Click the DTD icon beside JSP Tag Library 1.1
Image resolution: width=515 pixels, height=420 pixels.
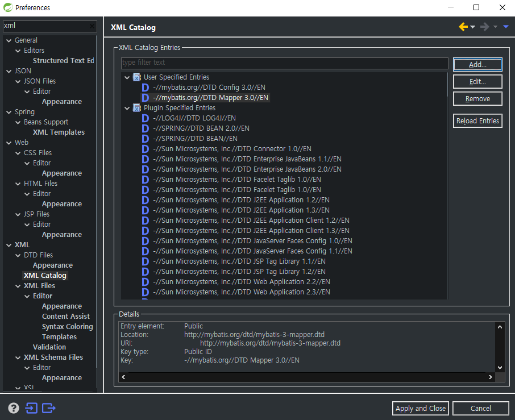[x=145, y=261]
